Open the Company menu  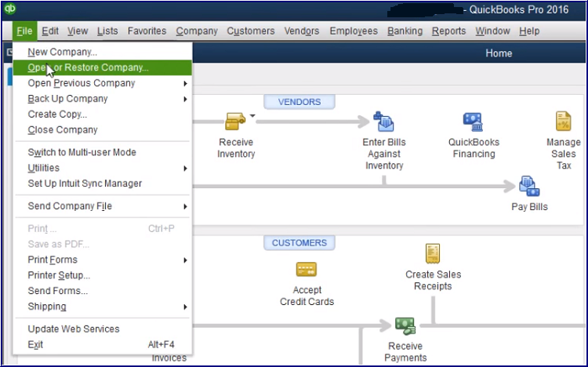pyautogui.click(x=197, y=31)
